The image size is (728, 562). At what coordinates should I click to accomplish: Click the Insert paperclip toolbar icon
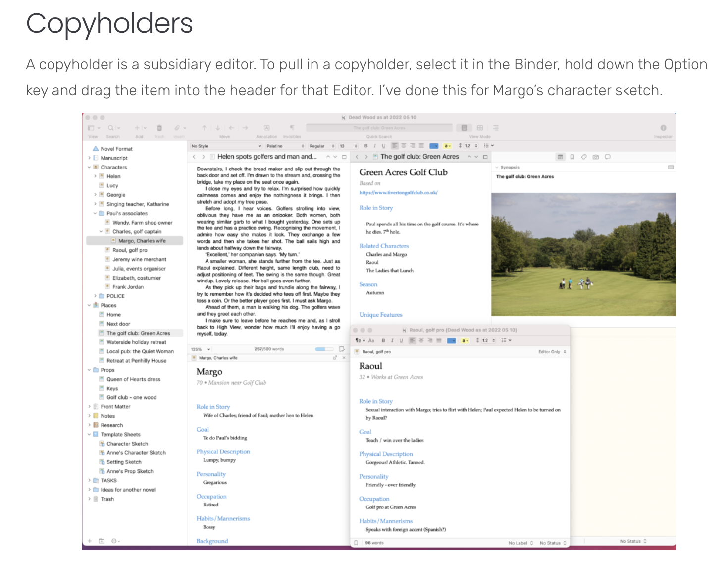coord(178,128)
